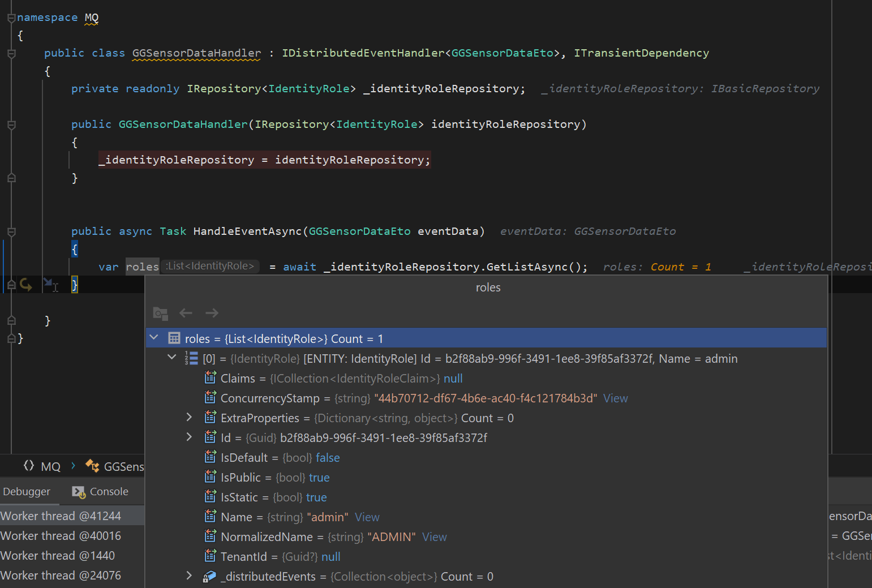The width and height of the screenshot is (872, 588).
Task: Collapse the roles root node
Action: pos(154,338)
